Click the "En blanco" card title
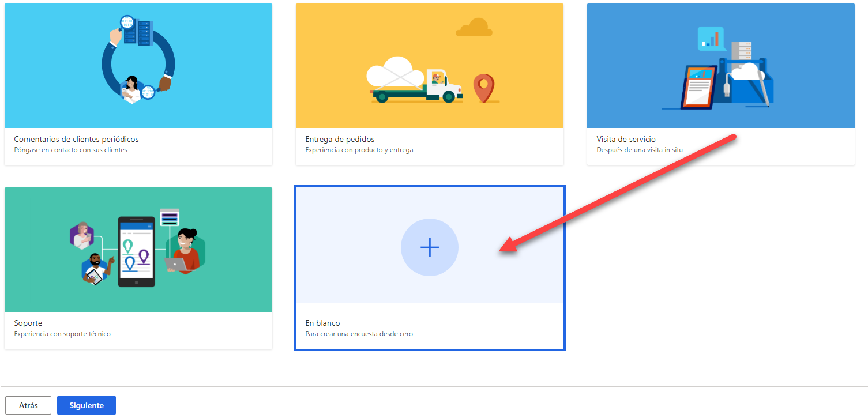 pos(322,323)
